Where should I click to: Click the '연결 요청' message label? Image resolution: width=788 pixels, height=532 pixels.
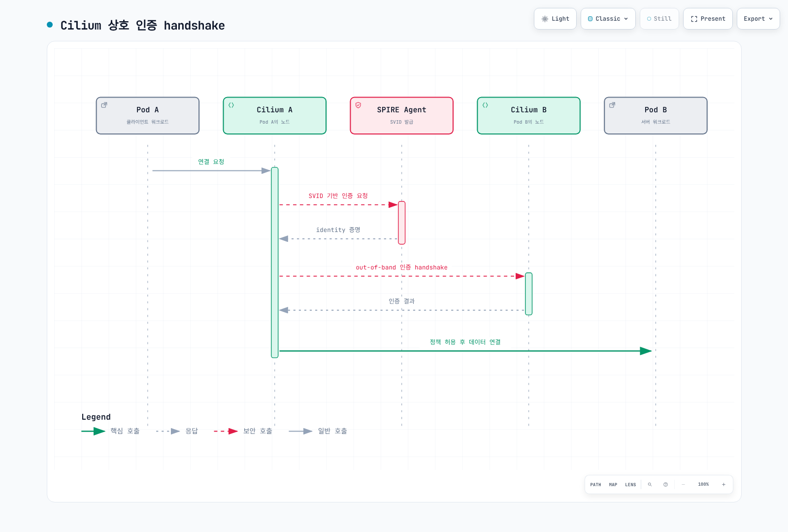click(x=211, y=162)
